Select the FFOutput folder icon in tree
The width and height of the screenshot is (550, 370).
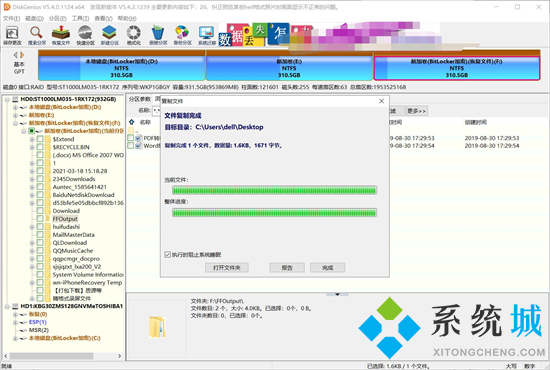coord(48,218)
